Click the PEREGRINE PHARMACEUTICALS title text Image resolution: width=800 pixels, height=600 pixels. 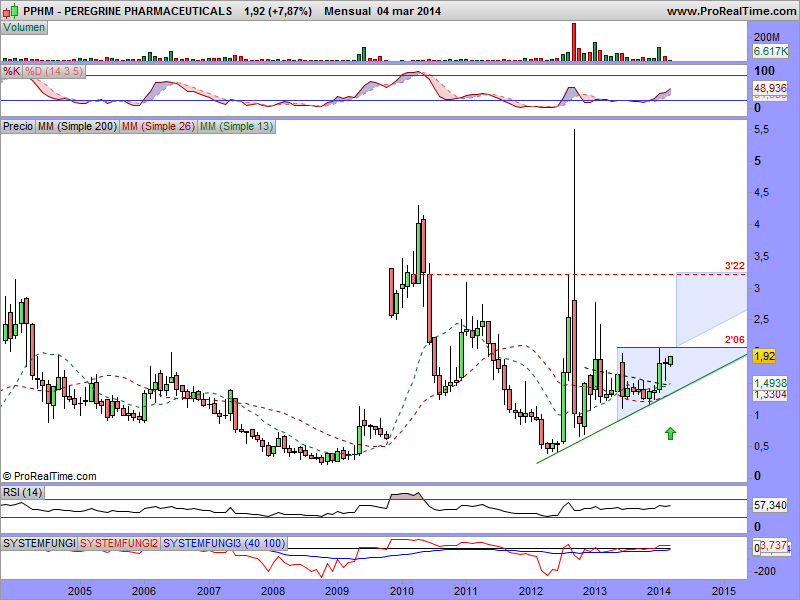click(x=148, y=11)
